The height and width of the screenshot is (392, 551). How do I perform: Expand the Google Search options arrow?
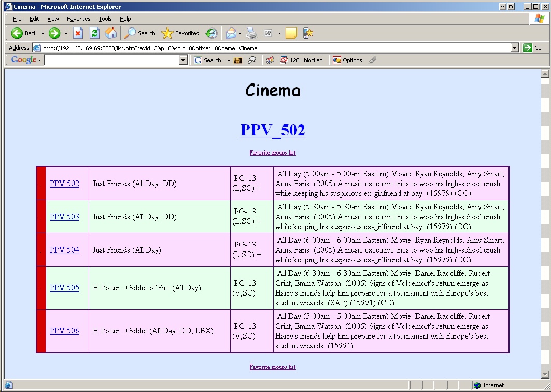click(x=229, y=61)
